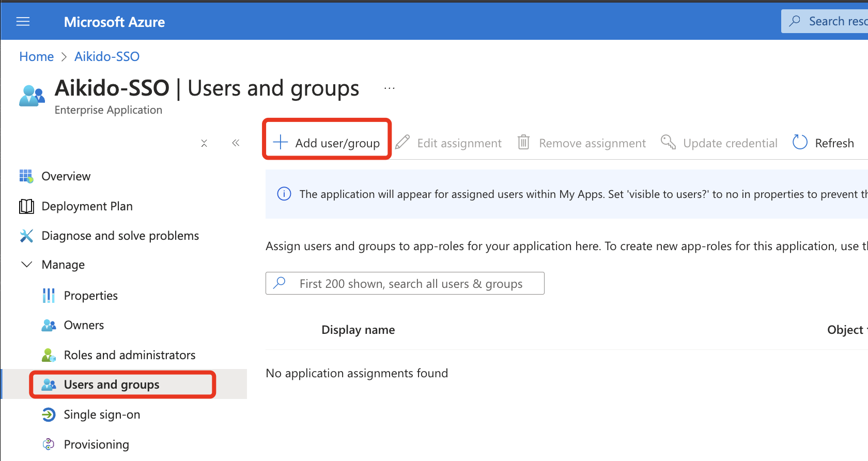The height and width of the screenshot is (461, 868).
Task: Select Remove assignment toolbar item
Action: click(582, 143)
